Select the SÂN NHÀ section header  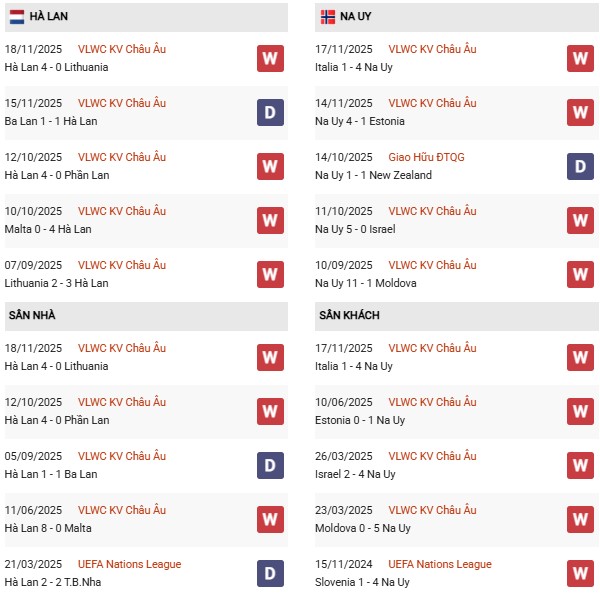coord(32,316)
